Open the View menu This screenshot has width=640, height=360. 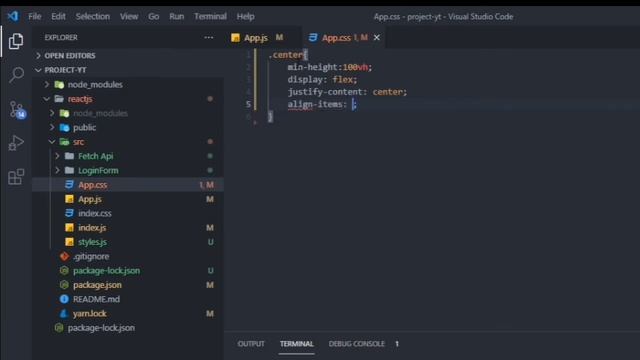[x=129, y=16]
